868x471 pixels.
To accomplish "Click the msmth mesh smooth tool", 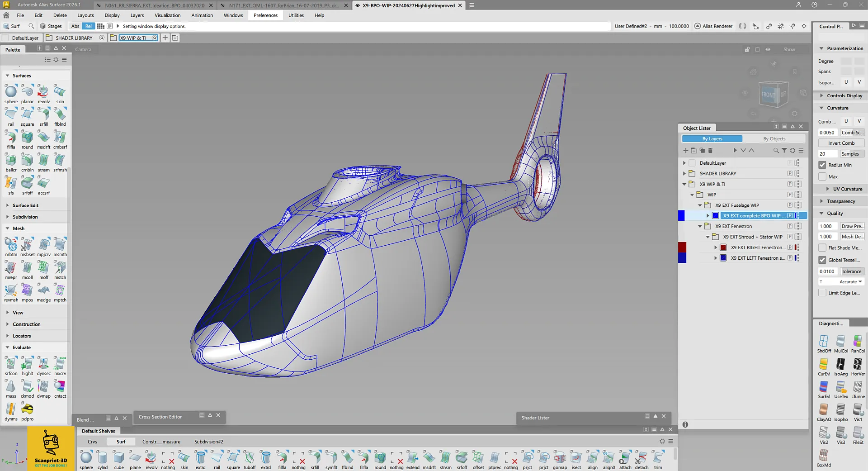I will pyautogui.click(x=60, y=245).
